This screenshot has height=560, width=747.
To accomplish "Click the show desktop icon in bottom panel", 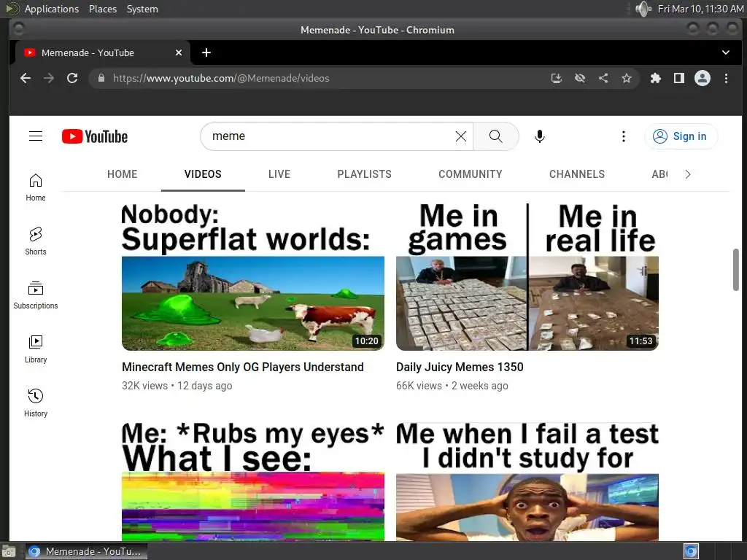I will pos(9,552).
